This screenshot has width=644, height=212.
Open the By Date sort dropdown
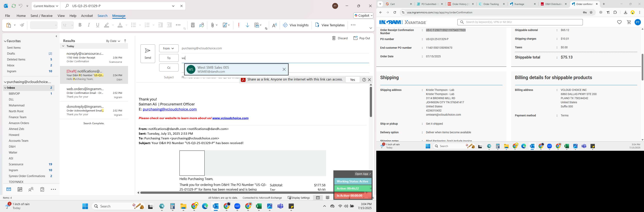(x=113, y=41)
